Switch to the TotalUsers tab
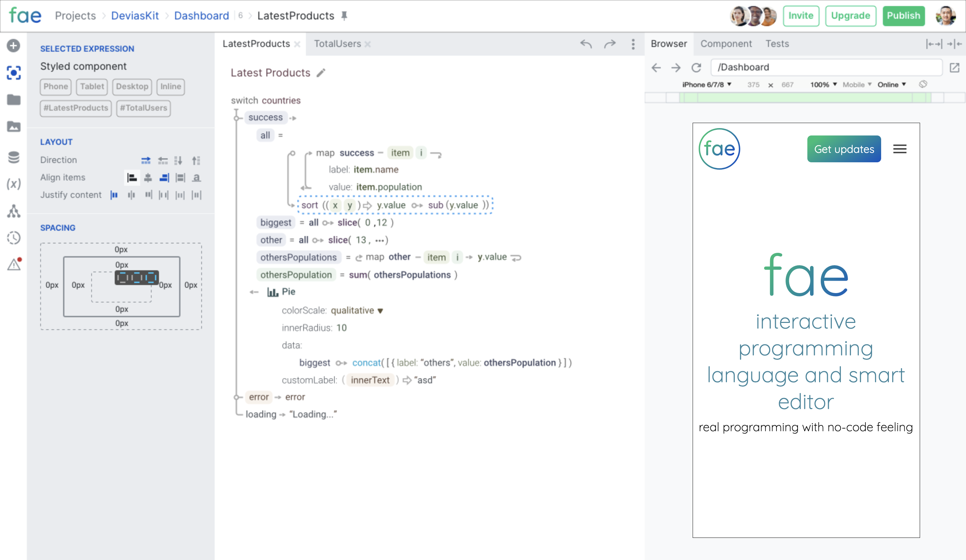 point(337,44)
